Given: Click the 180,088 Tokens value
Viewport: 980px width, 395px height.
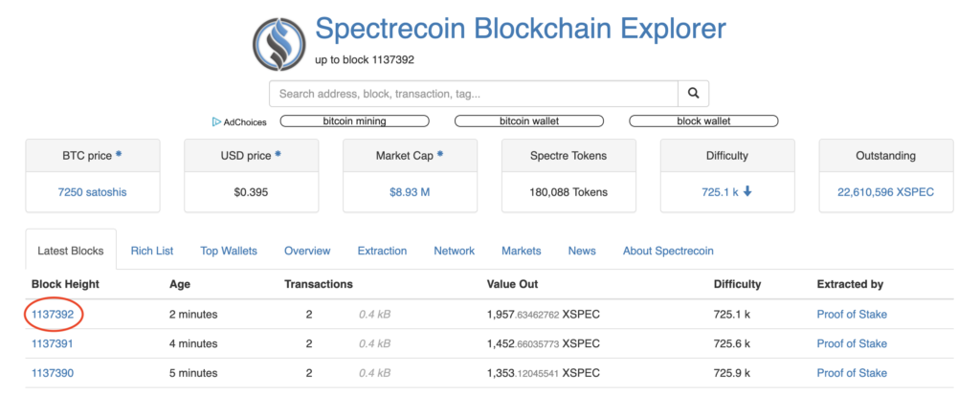Looking at the screenshot, I should [x=568, y=192].
